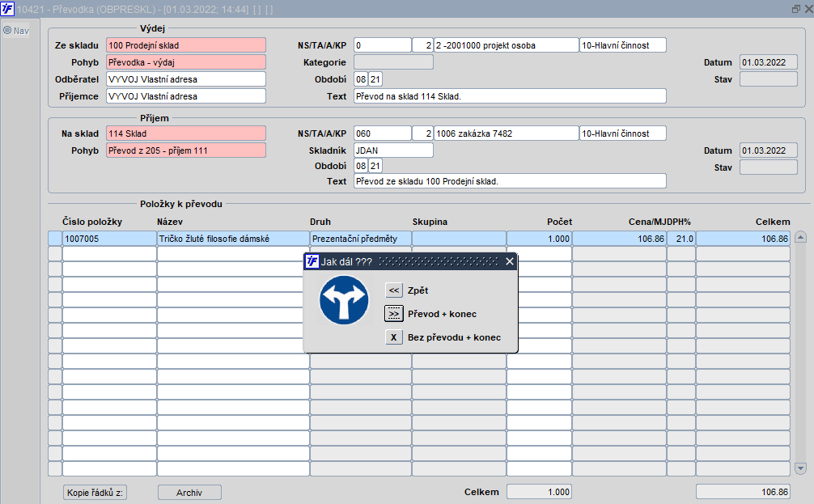Select the Pohyb field Převodka - výdaj
Viewport: 814px width, 504px height.
pyautogui.click(x=186, y=62)
